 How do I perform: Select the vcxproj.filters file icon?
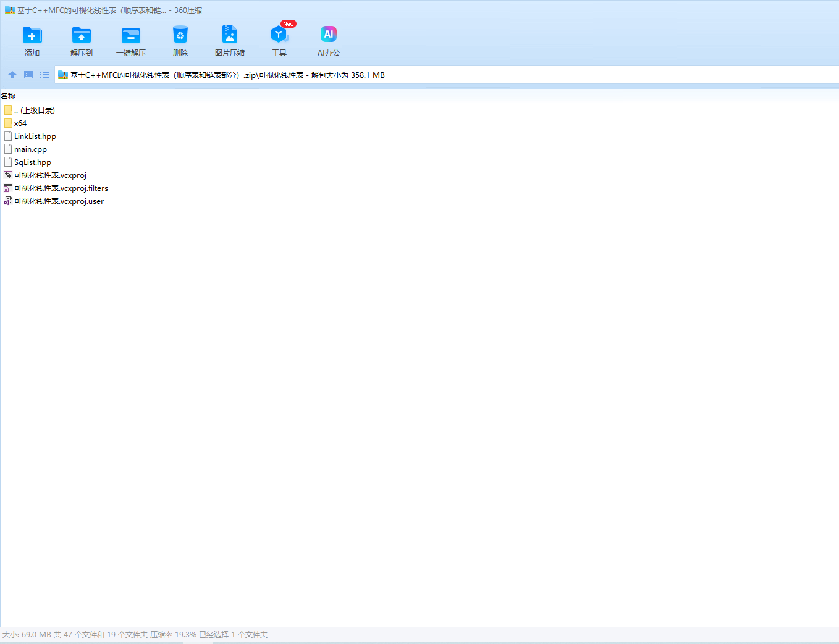[8, 188]
